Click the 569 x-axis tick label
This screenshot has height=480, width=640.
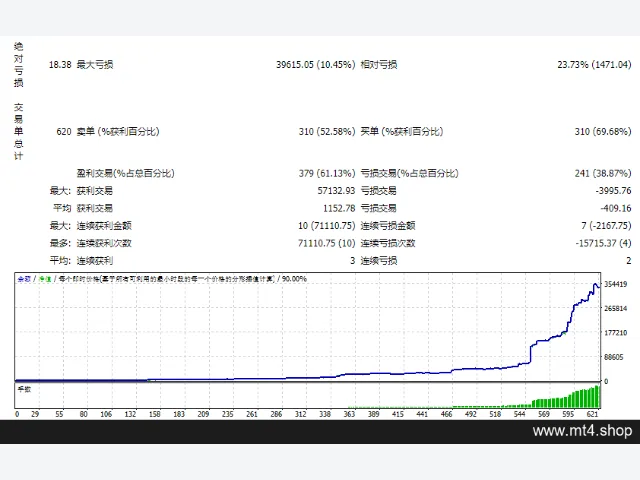pos(544,414)
